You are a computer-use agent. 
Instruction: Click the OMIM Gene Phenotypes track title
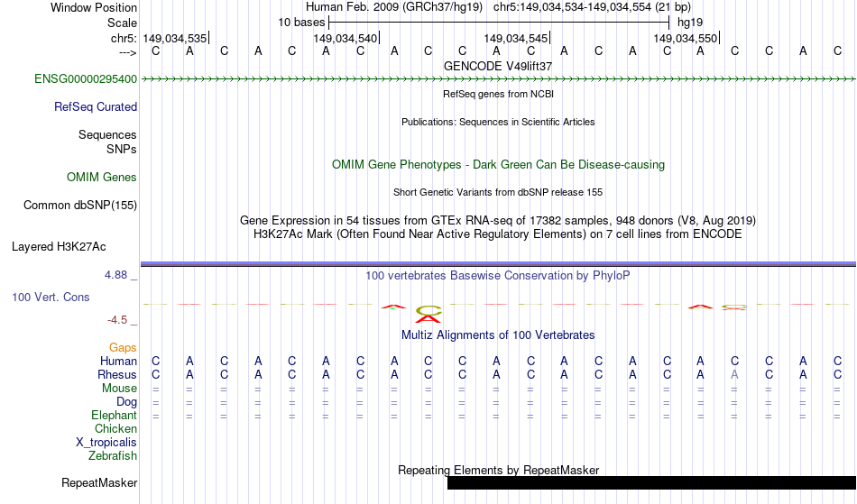click(499, 164)
